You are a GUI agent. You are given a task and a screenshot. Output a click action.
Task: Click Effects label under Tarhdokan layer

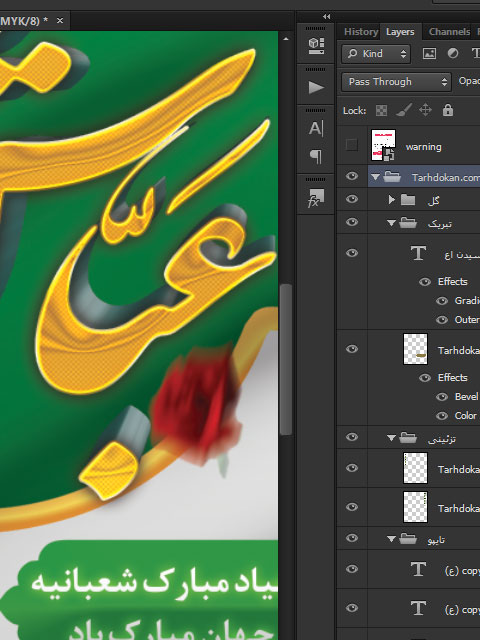click(x=453, y=378)
